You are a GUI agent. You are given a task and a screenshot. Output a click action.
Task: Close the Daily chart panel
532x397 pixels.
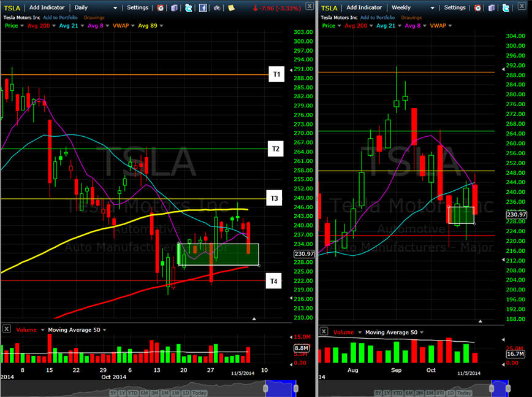pos(310,6)
